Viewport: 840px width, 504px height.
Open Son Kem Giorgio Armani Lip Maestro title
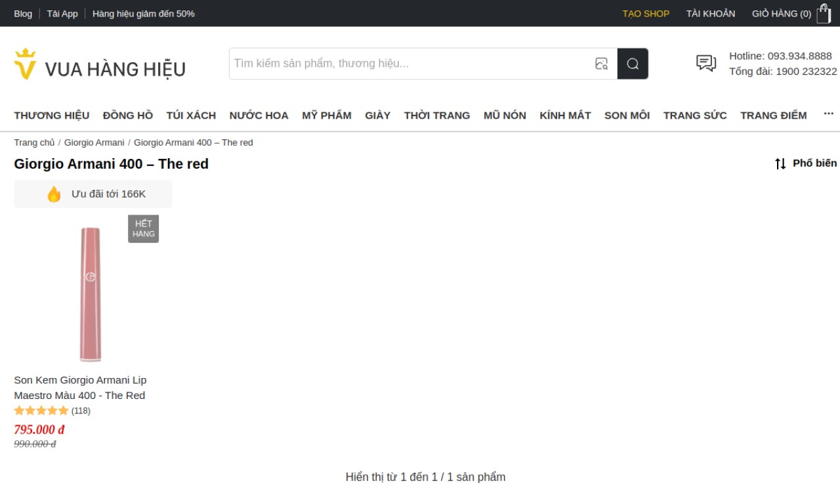point(80,388)
